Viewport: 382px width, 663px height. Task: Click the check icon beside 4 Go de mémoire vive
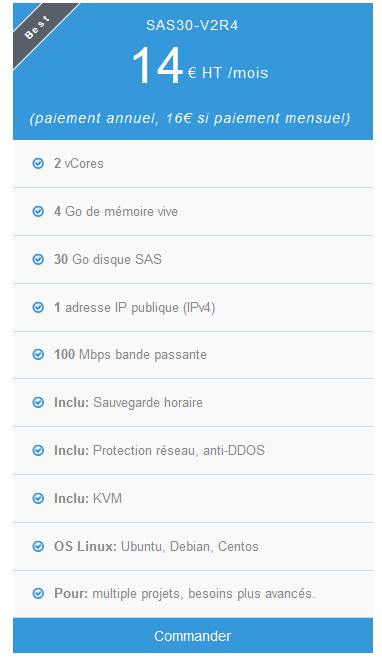tap(38, 211)
